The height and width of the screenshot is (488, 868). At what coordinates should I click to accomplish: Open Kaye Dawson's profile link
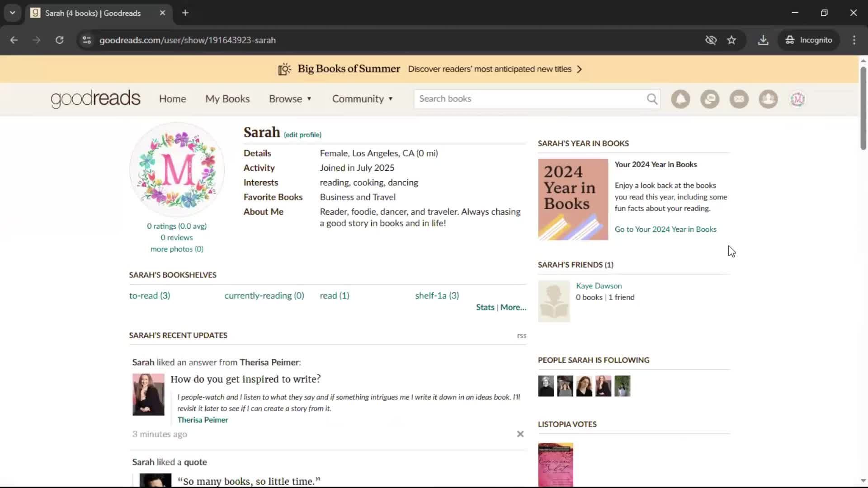pyautogui.click(x=599, y=286)
